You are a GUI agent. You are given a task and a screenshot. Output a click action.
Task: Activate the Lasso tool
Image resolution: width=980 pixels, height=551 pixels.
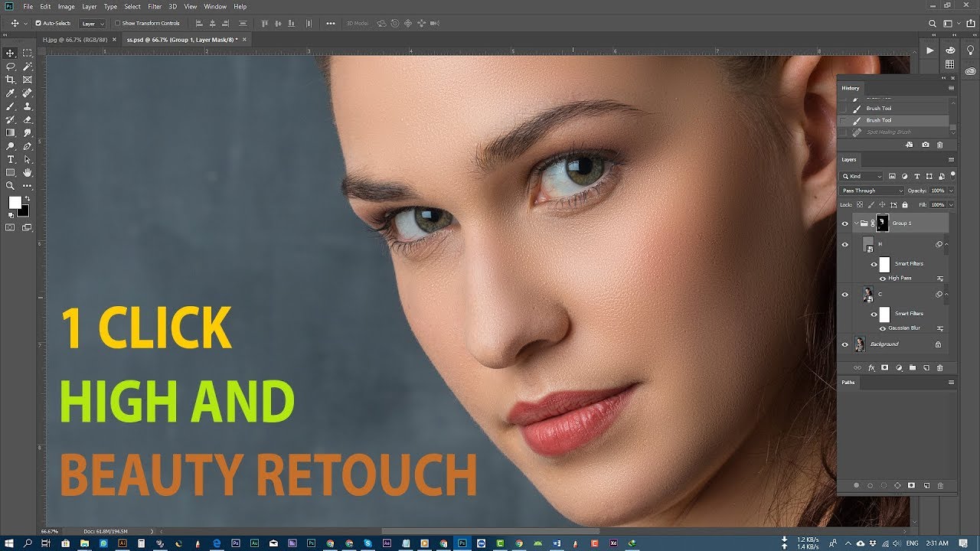10,67
